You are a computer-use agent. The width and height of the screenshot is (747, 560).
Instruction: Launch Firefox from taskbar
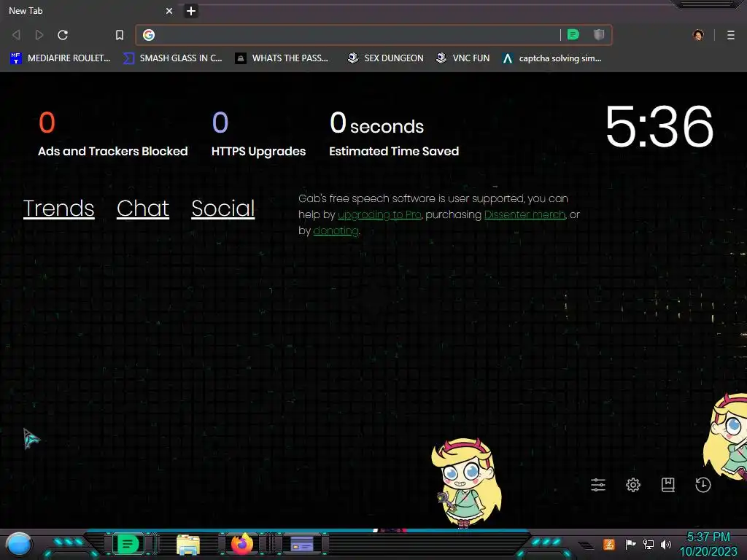[x=242, y=544]
